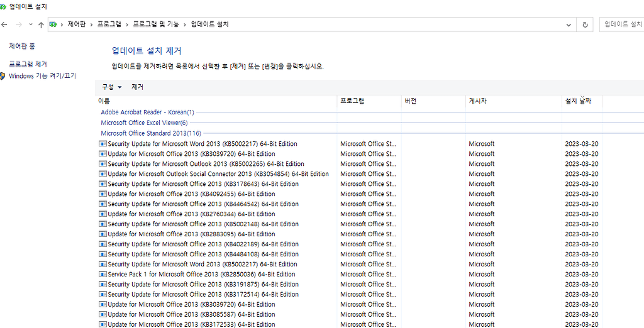The image size is (644, 328).
Task: Sort by the 게시자 column header
Action: [513, 101]
